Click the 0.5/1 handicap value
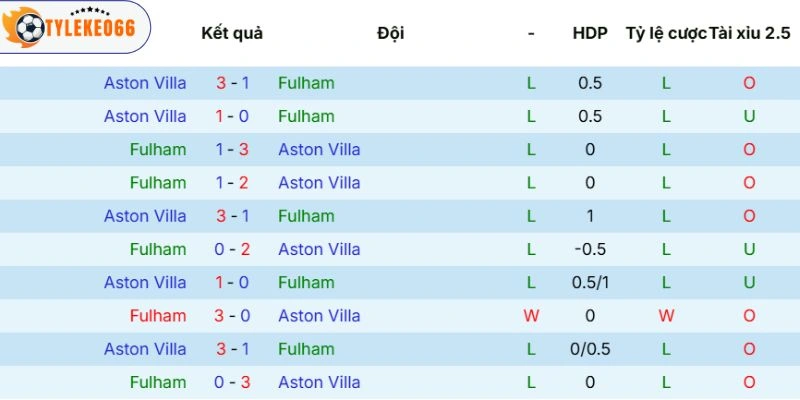800x400 pixels. tap(590, 283)
